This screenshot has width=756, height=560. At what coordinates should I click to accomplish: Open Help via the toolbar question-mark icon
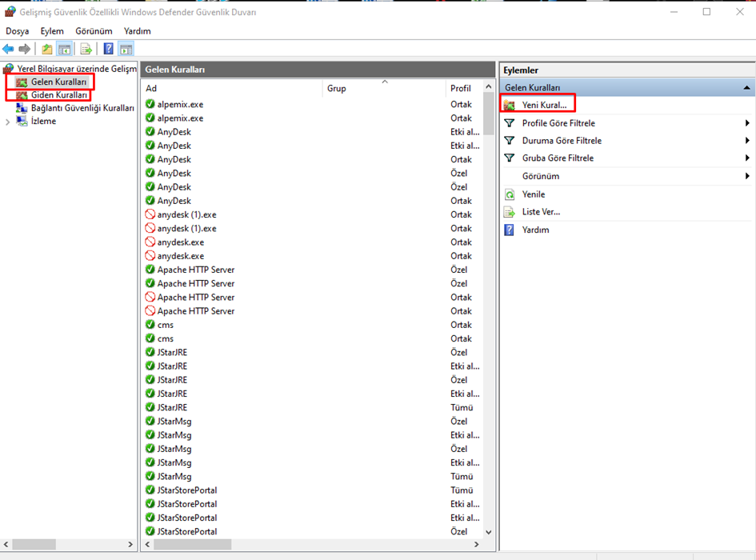pyautogui.click(x=109, y=49)
